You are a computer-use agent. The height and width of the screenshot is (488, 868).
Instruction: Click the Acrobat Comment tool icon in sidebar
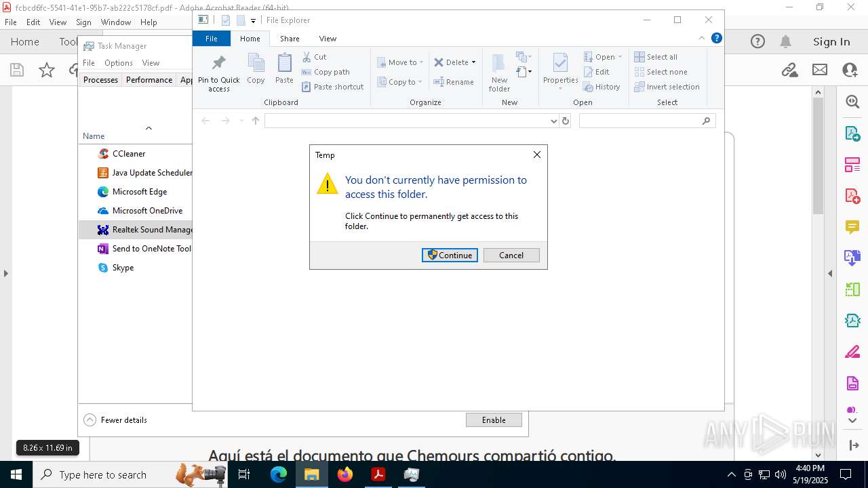click(x=852, y=226)
